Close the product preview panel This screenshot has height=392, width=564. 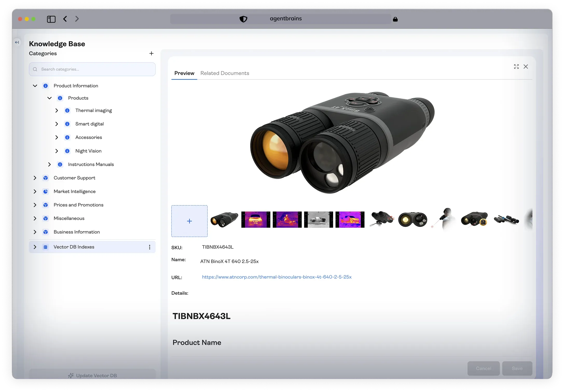(x=526, y=67)
